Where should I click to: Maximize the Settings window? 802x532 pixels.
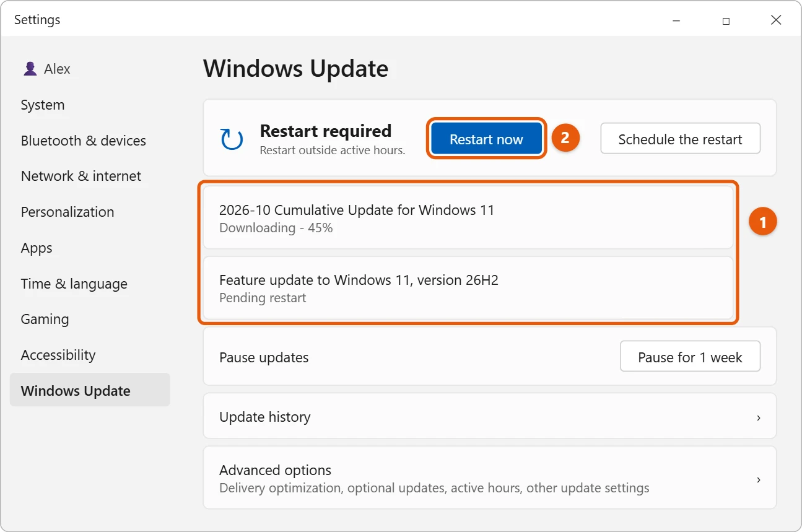pos(726,20)
